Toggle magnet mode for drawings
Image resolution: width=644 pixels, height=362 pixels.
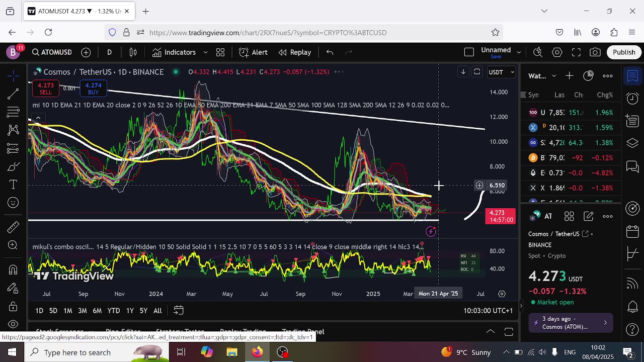pos(14,270)
